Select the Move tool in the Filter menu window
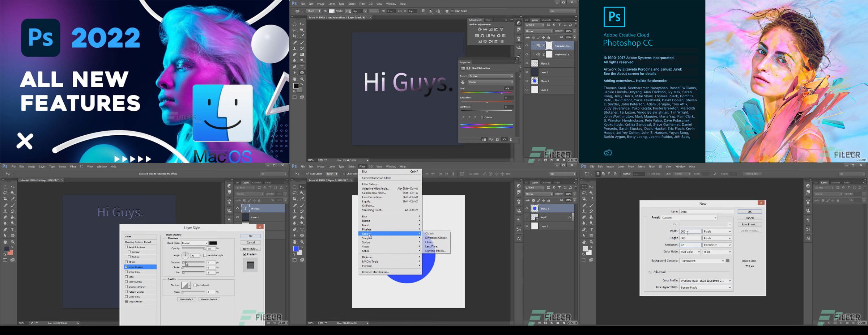The image size is (868, 335). coord(302,187)
